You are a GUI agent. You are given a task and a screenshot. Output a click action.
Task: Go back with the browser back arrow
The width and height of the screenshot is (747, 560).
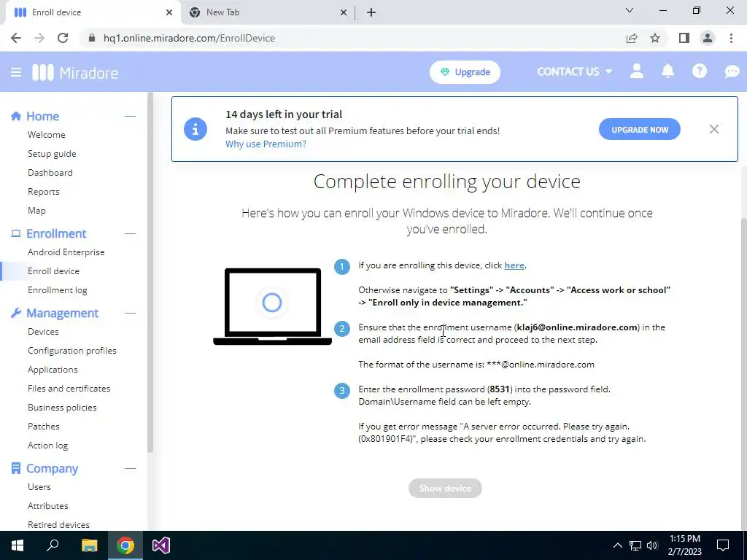coord(16,38)
